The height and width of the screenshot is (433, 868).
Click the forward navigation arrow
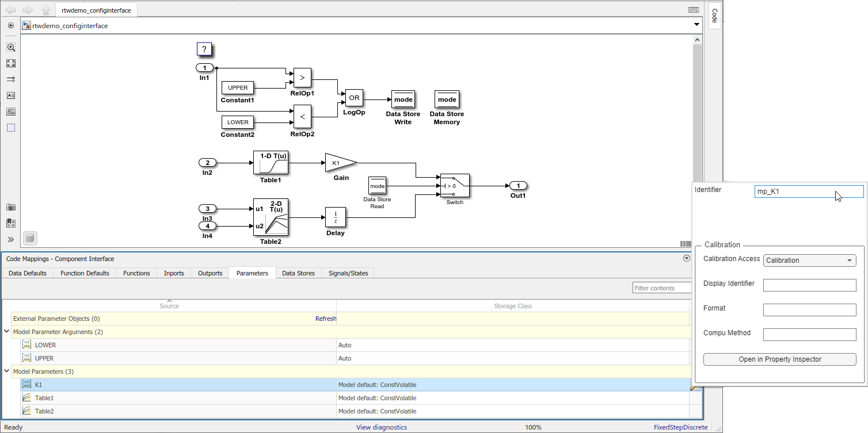pyautogui.click(x=28, y=10)
